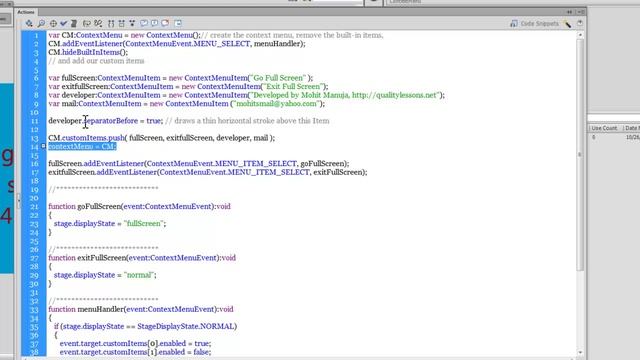Open the Actions panel options menu
640x360 pixels.
(x=582, y=12)
